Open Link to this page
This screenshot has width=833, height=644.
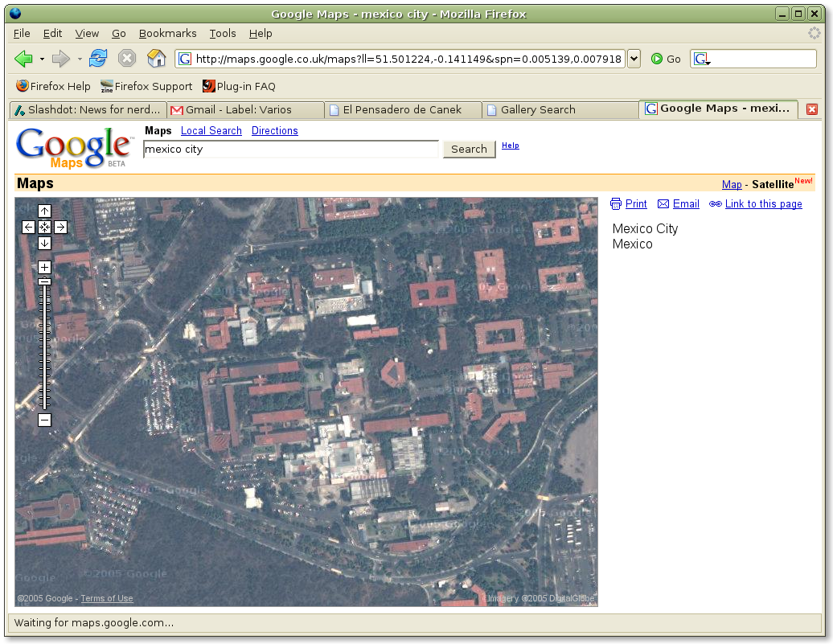tap(763, 204)
